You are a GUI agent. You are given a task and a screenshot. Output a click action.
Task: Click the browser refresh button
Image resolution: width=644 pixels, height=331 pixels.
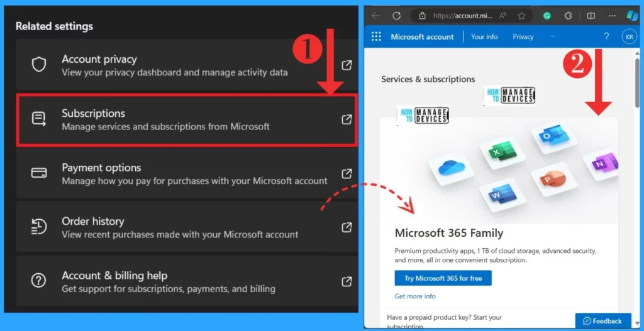396,16
